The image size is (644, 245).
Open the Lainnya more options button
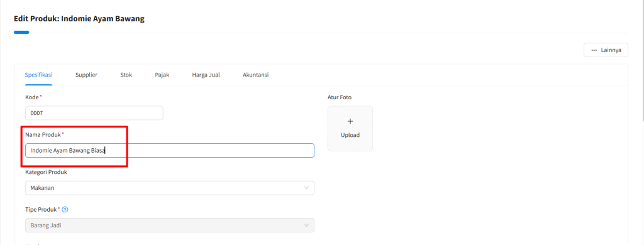click(606, 50)
